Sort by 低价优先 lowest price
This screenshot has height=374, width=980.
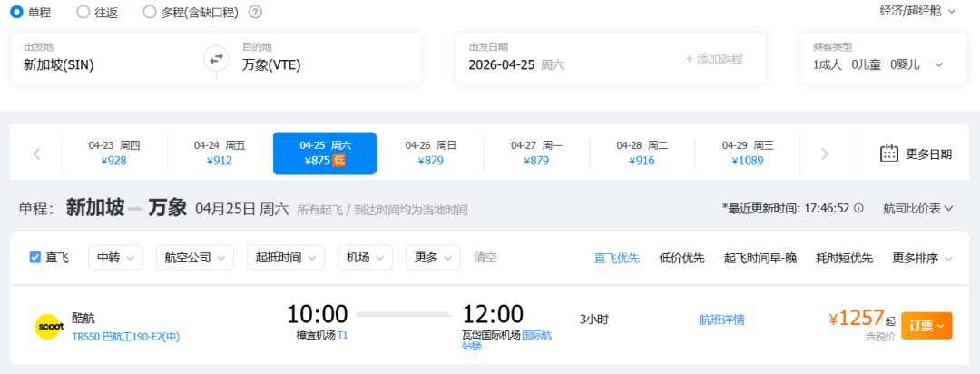click(x=681, y=258)
